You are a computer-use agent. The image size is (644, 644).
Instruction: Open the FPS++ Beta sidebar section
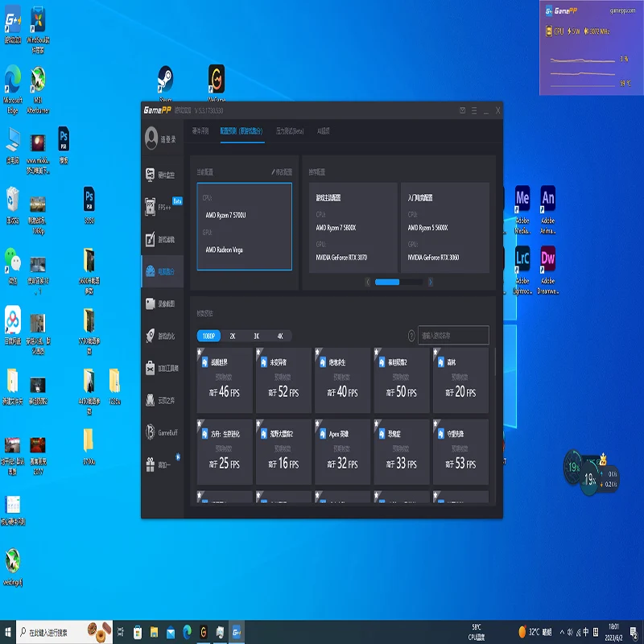[160, 206]
